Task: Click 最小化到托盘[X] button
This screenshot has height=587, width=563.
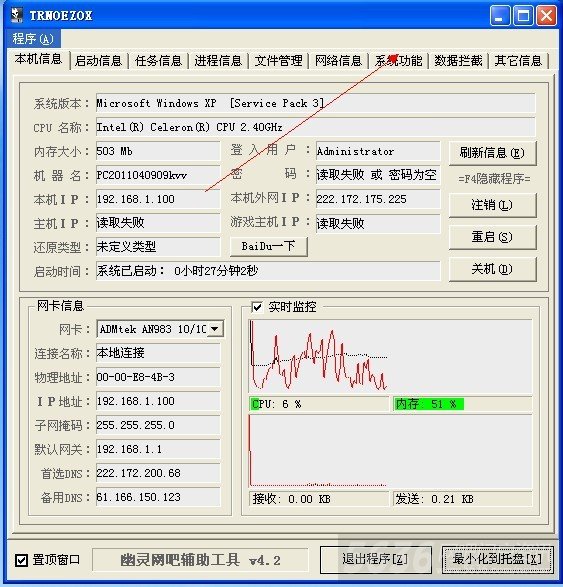Action: point(497,560)
